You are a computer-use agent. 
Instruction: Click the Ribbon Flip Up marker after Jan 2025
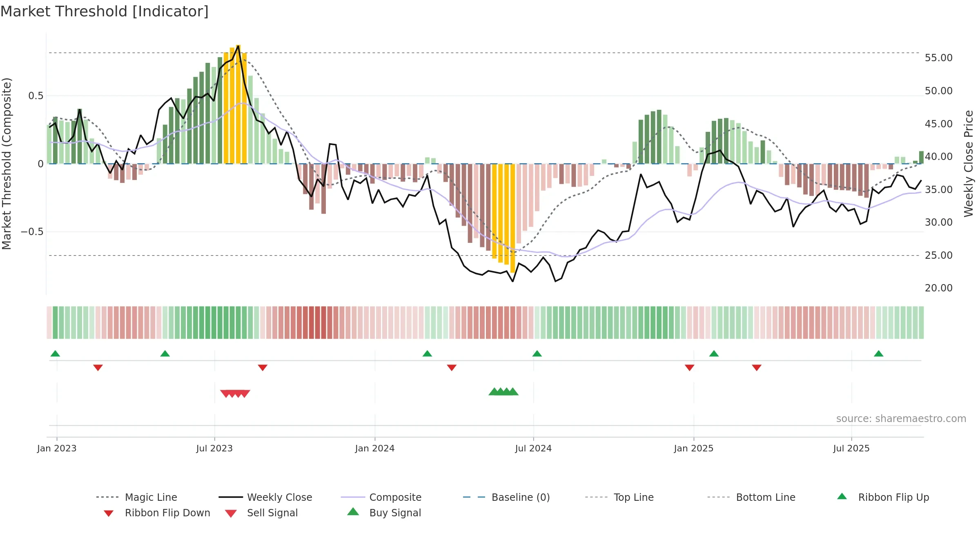[714, 353]
